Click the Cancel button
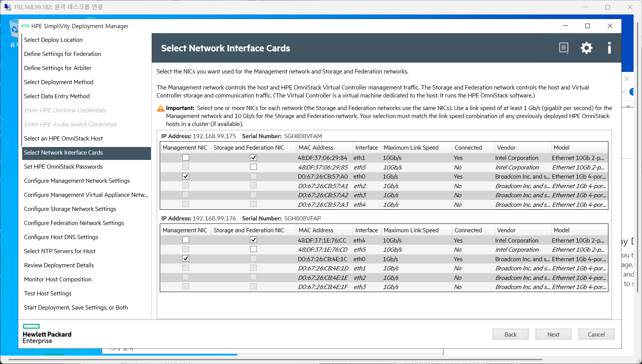The width and height of the screenshot is (642, 364). pos(596,334)
